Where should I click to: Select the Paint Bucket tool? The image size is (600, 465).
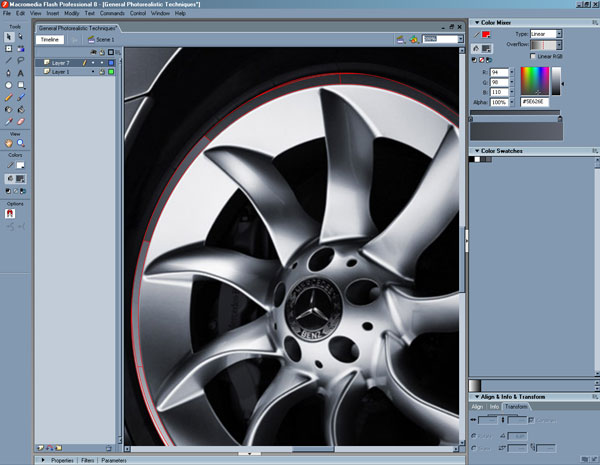pos(21,109)
